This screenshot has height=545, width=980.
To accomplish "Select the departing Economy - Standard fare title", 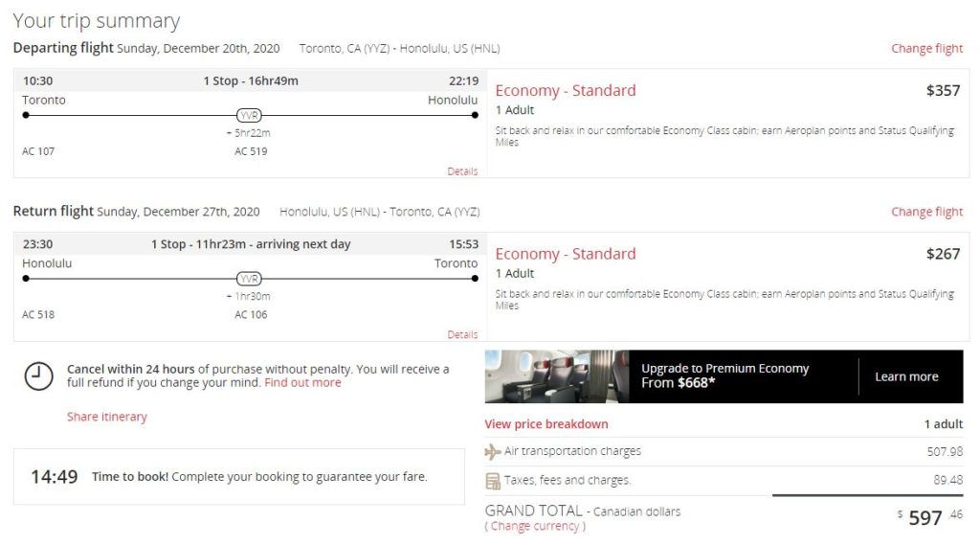I will [x=566, y=91].
